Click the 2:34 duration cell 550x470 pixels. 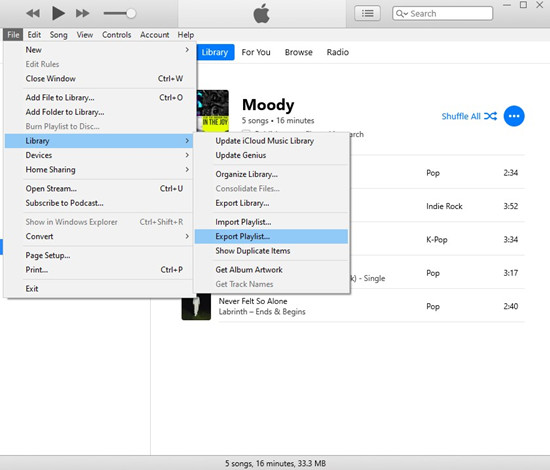point(511,173)
